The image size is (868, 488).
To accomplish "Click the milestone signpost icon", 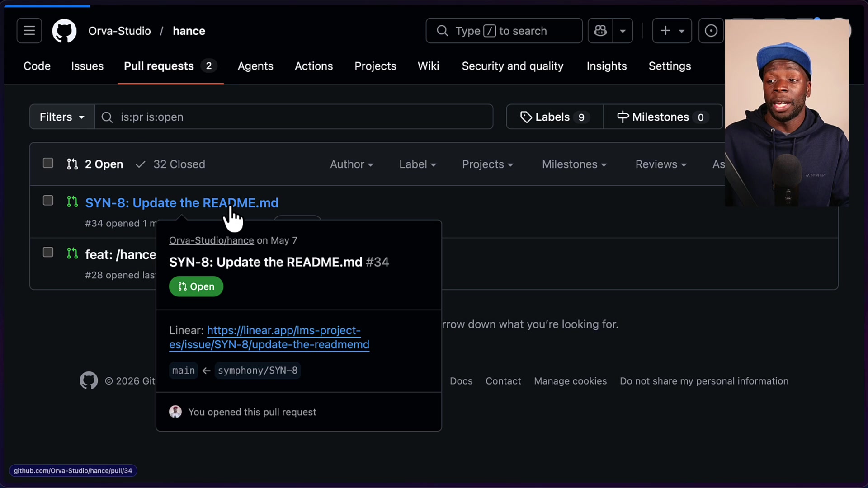I will coord(623,117).
